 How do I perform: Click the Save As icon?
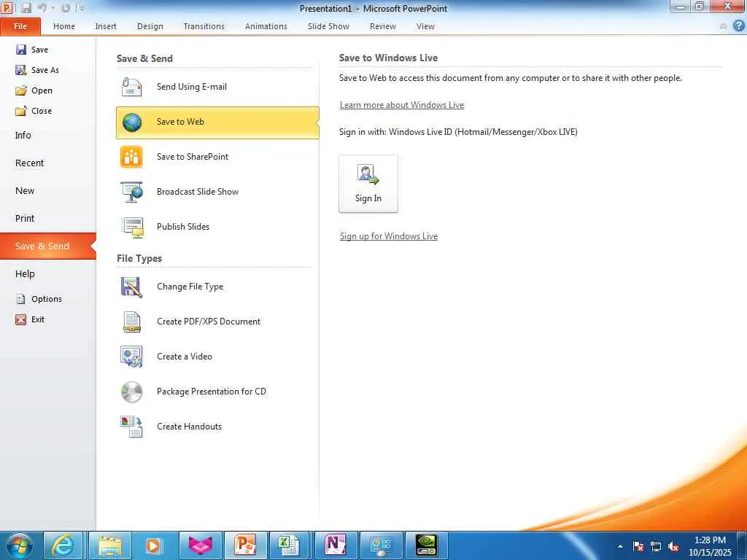[x=21, y=70]
